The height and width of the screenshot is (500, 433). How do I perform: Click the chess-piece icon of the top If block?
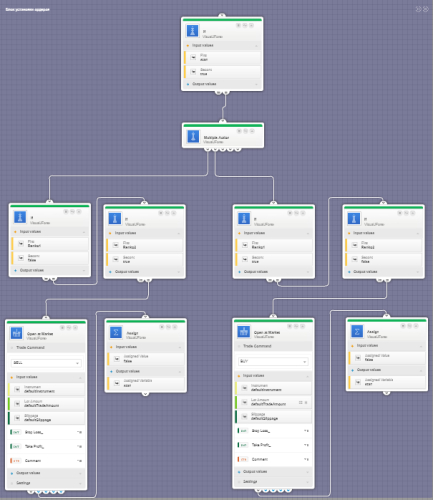click(x=192, y=31)
